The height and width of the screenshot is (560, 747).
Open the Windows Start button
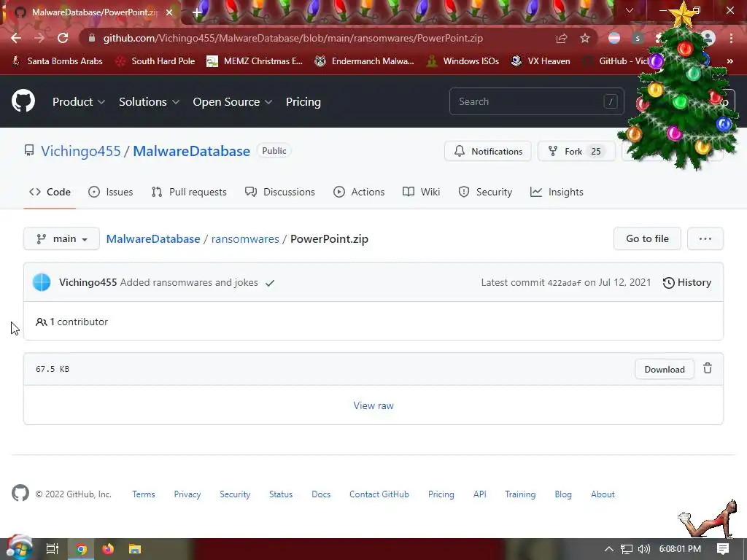tap(19, 548)
